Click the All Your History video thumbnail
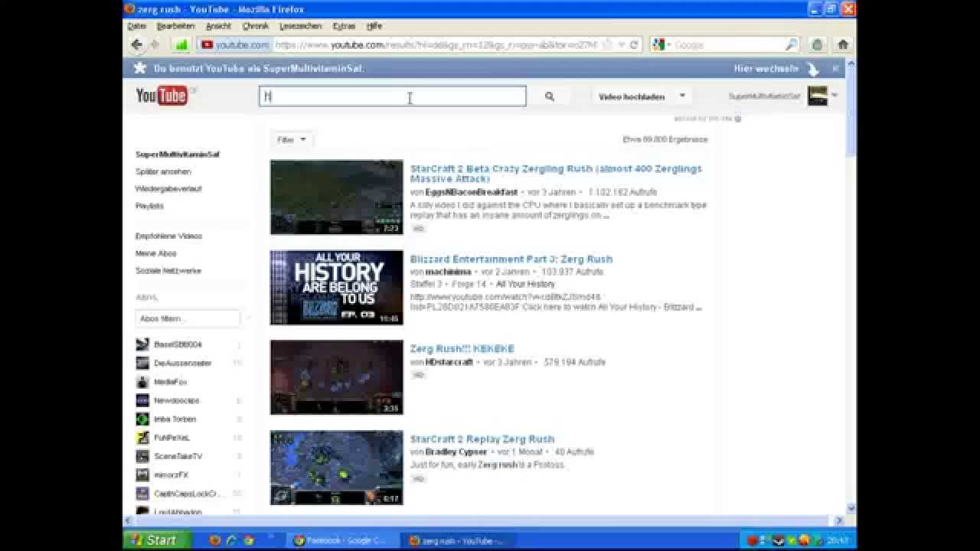The height and width of the screenshot is (551, 980). 336,287
